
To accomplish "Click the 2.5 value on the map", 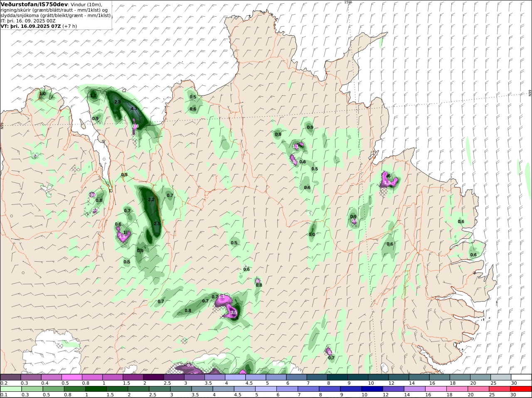I will pyautogui.click(x=157, y=224).
